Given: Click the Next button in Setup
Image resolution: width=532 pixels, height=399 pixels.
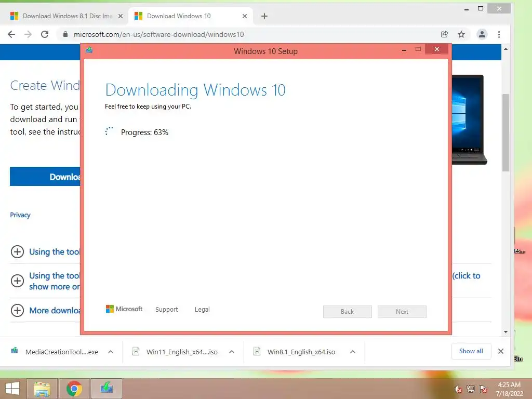Looking at the screenshot, I should [402, 312].
